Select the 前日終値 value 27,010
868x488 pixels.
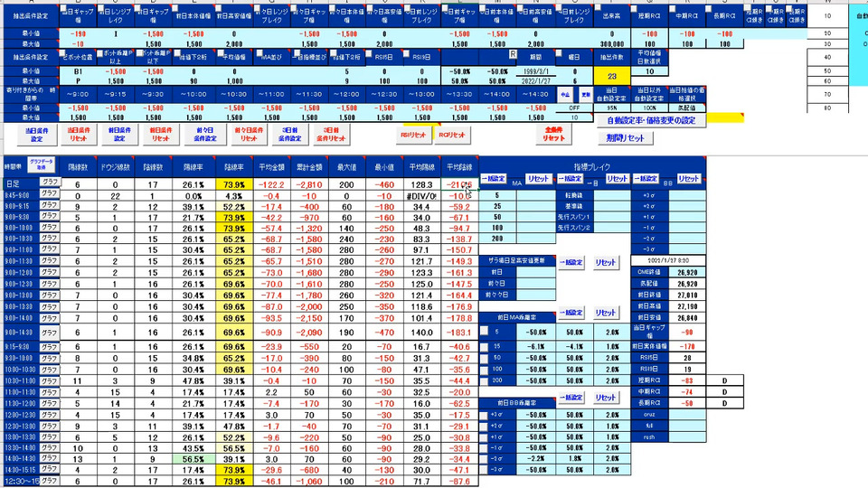687,295
